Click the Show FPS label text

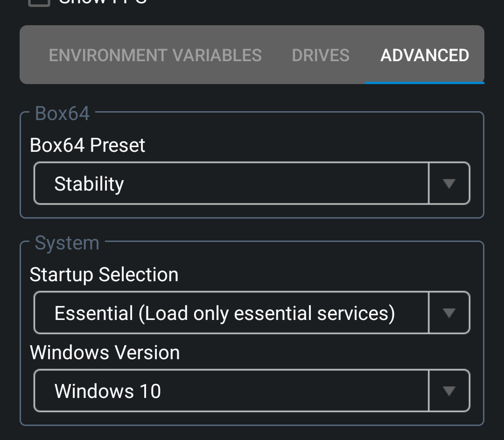point(103,2)
